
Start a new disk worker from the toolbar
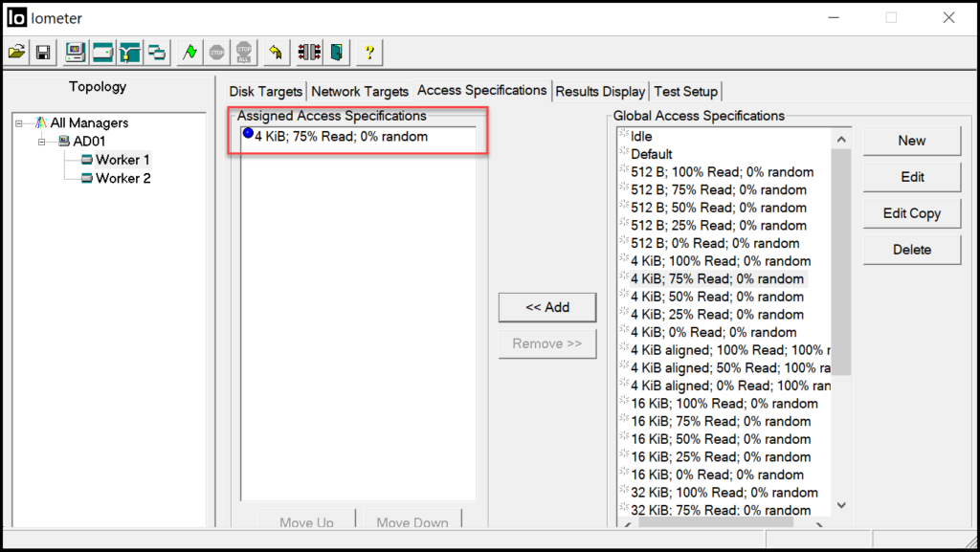pos(101,53)
